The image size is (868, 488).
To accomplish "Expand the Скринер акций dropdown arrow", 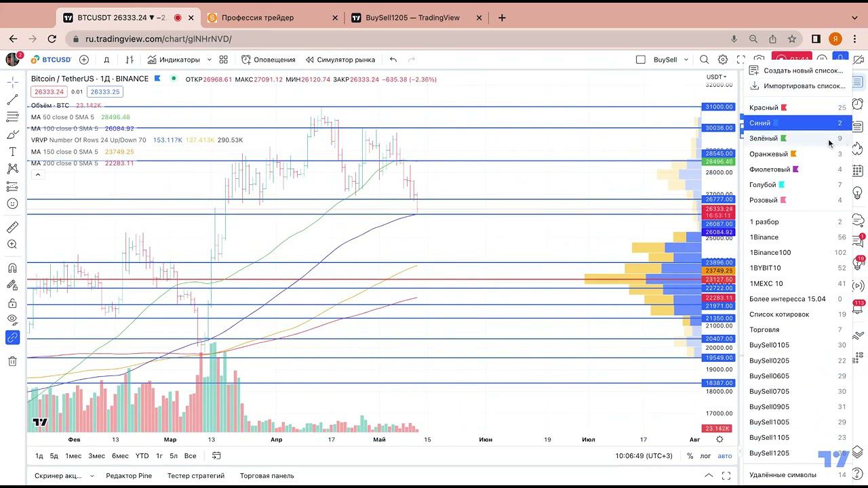I will click(92, 476).
